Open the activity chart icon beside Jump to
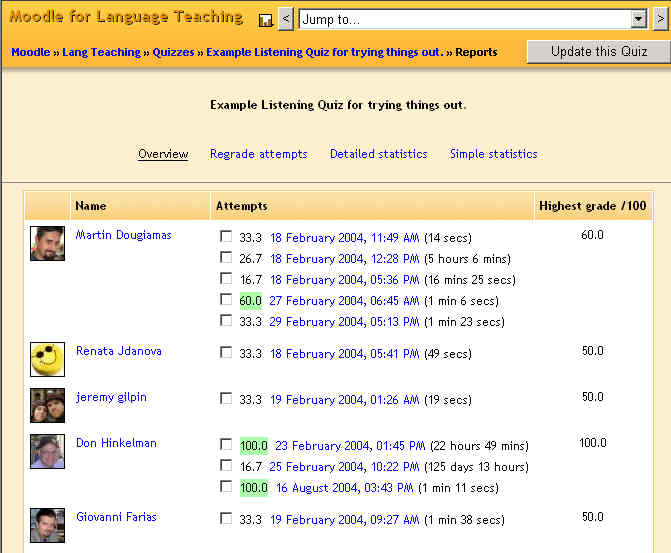The width and height of the screenshot is (671, 553). pyautogui.click(x=265, y=20)
